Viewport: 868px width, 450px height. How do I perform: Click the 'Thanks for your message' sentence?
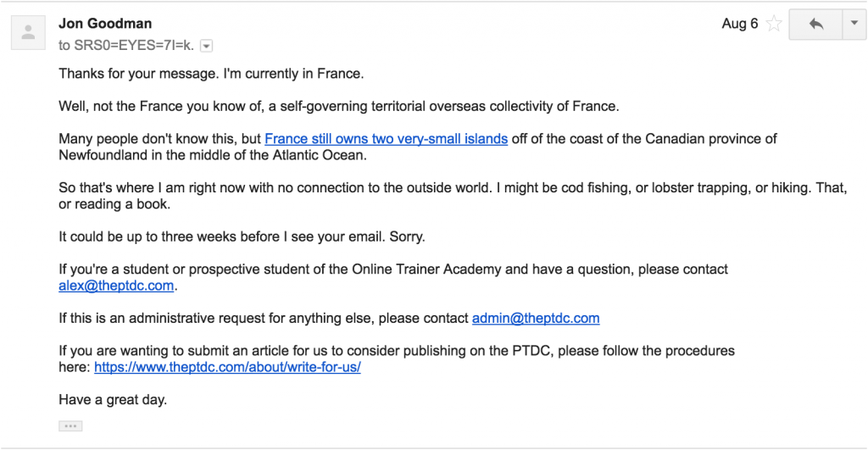tap(211, 74)
